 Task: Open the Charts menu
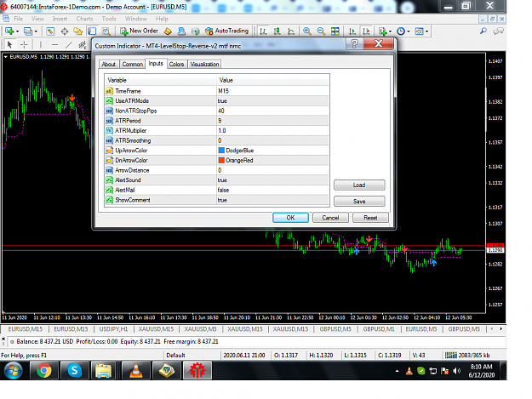click(84, 19)
